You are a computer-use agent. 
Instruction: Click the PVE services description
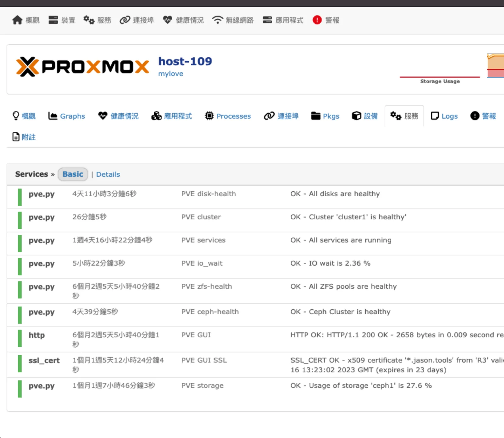tap(203, 240)
